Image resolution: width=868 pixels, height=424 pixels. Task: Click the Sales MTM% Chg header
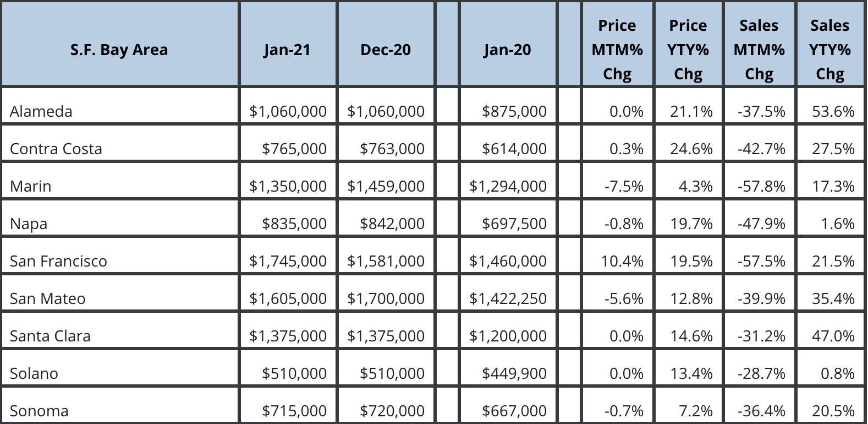[759, 50]
